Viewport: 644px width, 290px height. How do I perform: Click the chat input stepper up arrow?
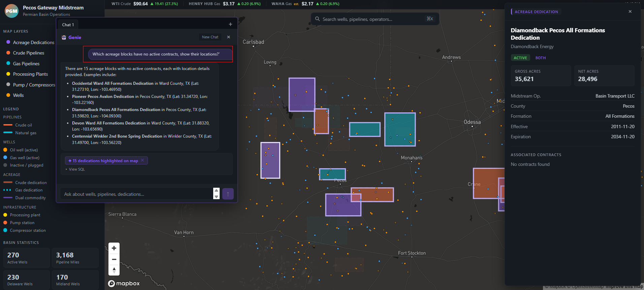point(217,191)
